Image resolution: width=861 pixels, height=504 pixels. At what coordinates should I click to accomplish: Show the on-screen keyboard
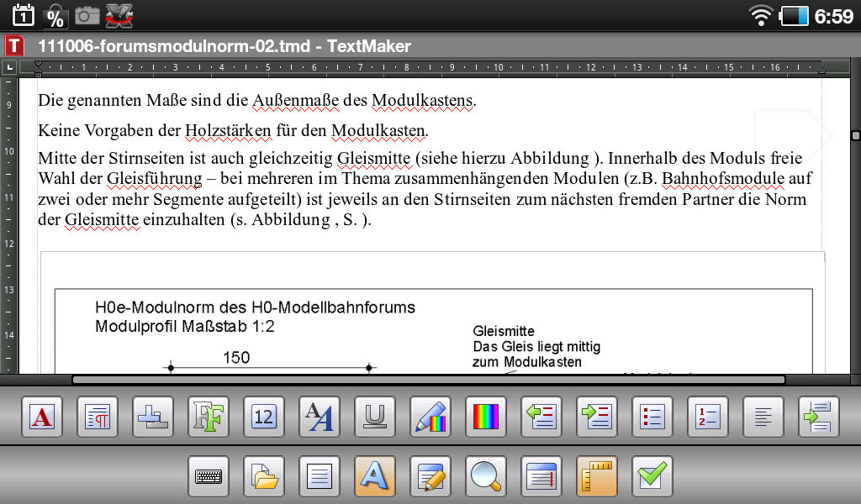[209, 477]
